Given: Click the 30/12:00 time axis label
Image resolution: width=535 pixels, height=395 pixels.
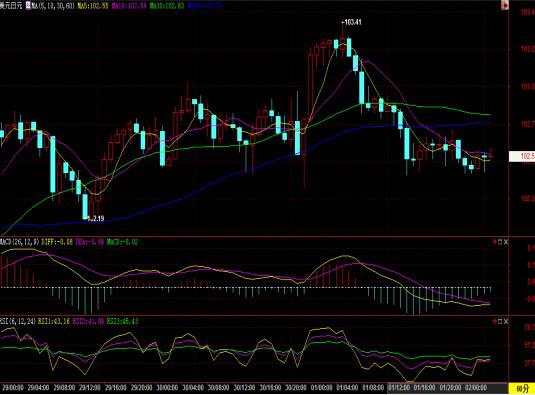Looking at the screenshot, I should (245, 388).
